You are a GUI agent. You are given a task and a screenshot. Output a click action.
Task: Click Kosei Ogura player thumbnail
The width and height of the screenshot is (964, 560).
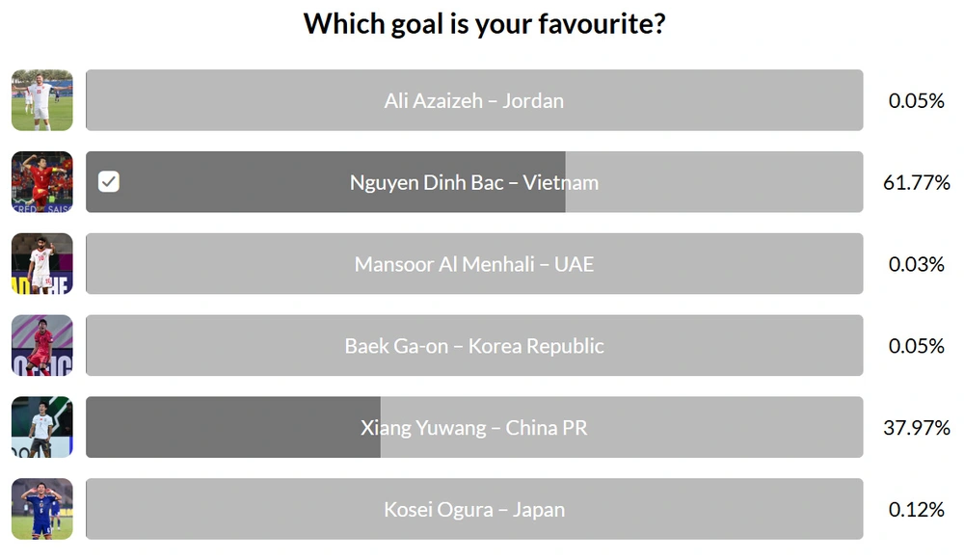[x=41, y=509]
